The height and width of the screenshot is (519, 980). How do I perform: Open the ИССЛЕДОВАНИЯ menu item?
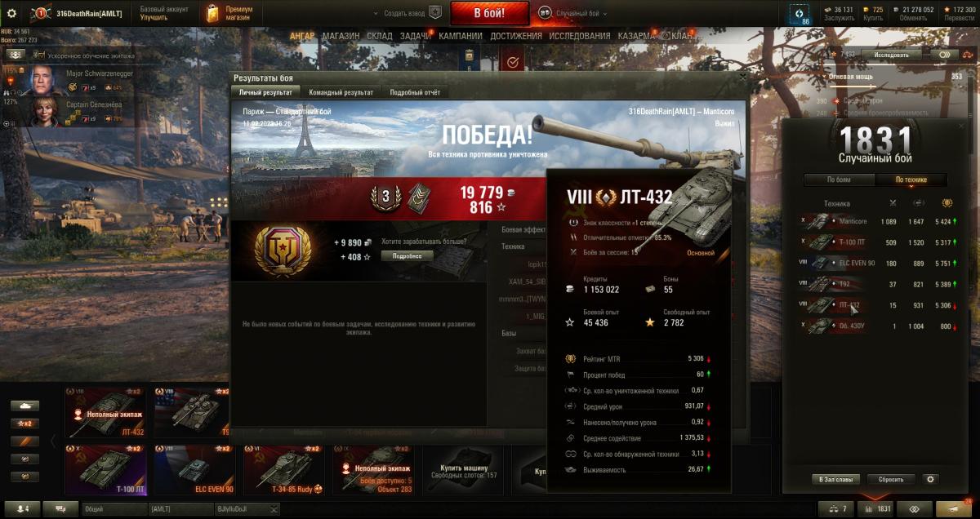(x=579, y=36)
